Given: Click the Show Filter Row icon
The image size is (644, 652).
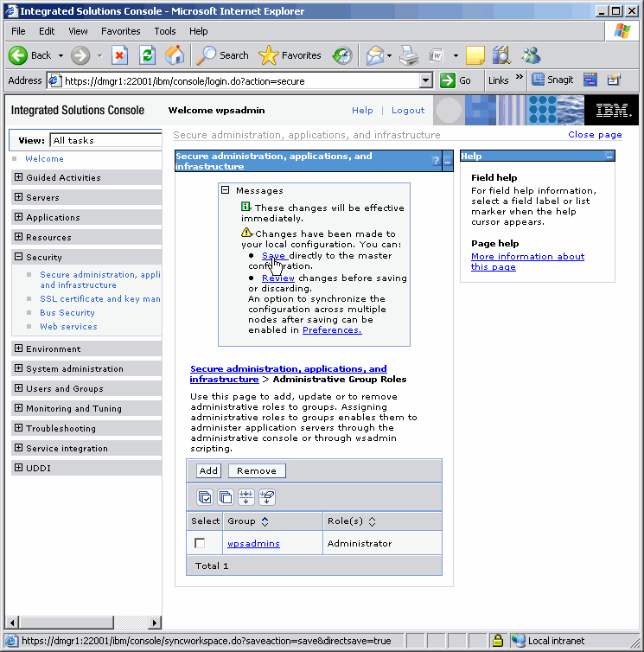Looking at the screenshot, I should click(x=246, y=496).
